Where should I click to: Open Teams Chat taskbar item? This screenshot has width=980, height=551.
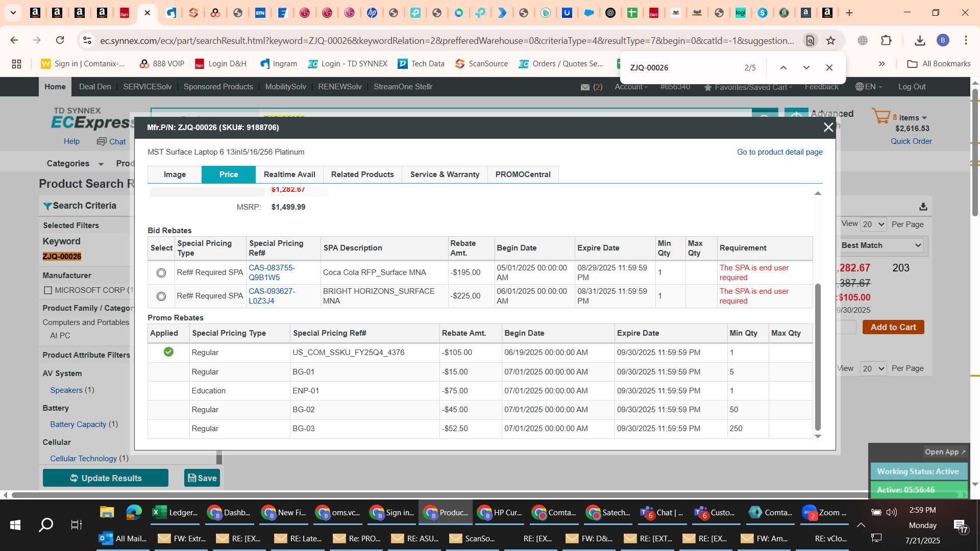pyautogui.click(x=662, y=512)
